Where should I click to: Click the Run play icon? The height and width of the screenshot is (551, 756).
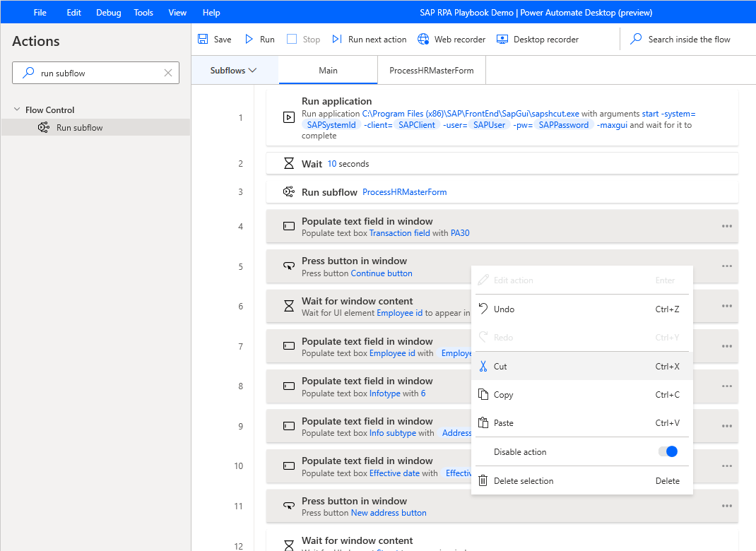[249, 39]
